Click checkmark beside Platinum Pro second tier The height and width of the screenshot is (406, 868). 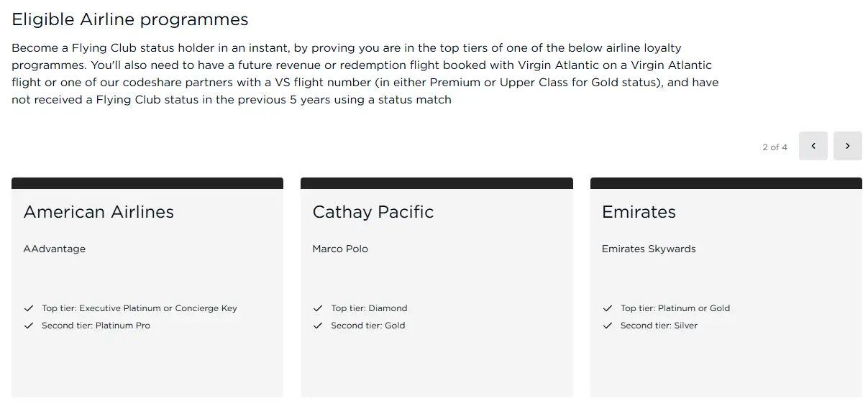tap(29, 326)
